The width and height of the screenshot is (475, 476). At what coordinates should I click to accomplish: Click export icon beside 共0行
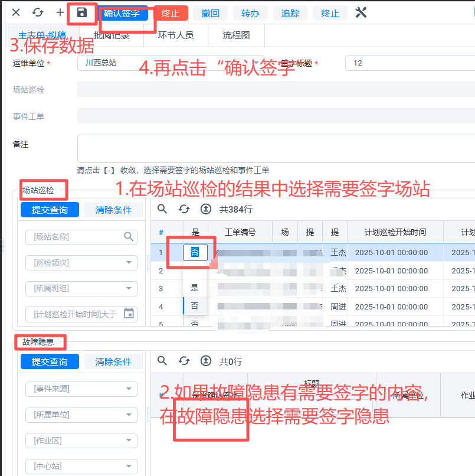tap(205, 361)
